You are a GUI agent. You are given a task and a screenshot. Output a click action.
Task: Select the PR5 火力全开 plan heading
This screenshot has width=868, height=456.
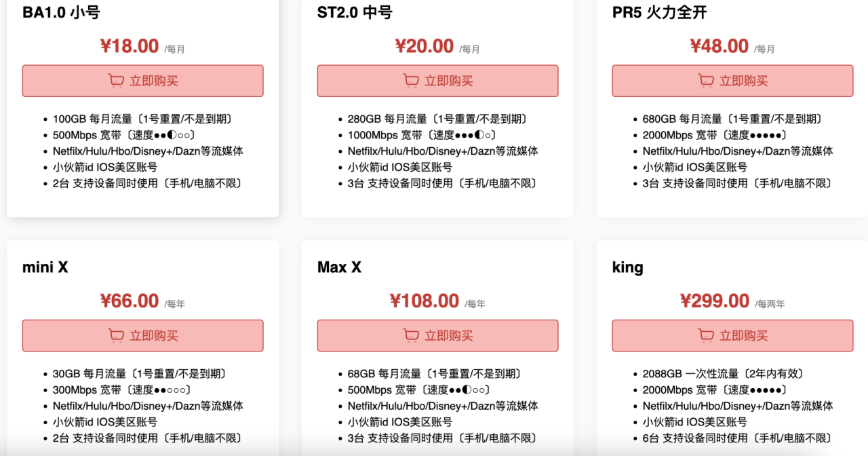tap(659, 12)
